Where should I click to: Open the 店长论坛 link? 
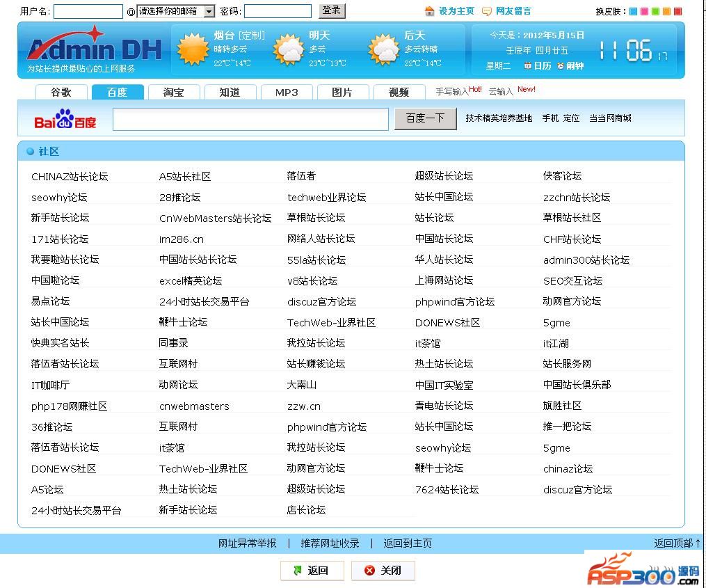tap(306, 510)
